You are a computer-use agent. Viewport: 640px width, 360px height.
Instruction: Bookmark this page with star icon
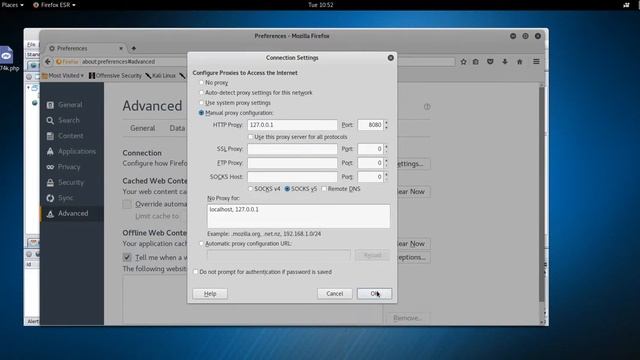click(x=464, y=62)
